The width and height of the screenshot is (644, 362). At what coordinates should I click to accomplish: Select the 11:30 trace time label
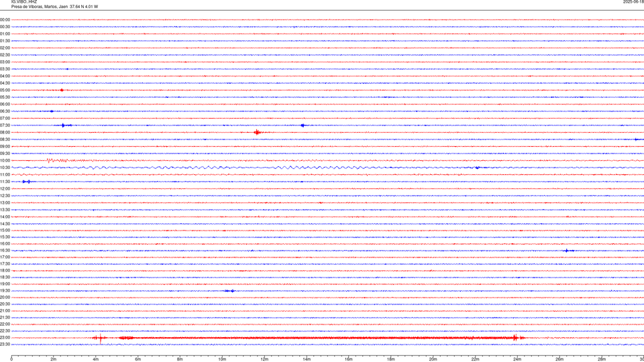(5, 182)
